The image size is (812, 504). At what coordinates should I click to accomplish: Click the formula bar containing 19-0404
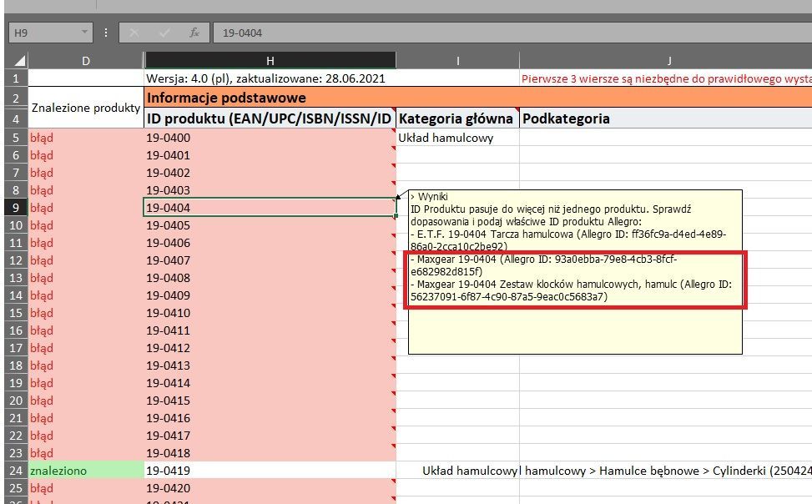tap(501, 33)
